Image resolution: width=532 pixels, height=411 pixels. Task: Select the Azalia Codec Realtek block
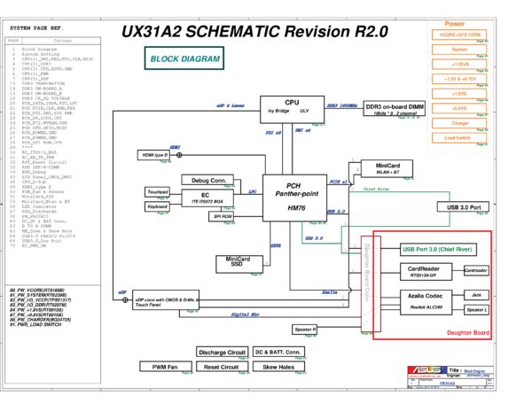coord(426,302)
